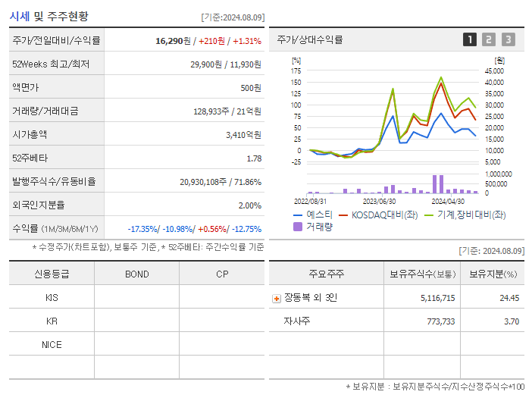Image resolution: width=532 pixels, height=398 pixels.
Task: Expand the 장동복 외 3인 shareholder row
Action: click(x=277, y=299)
